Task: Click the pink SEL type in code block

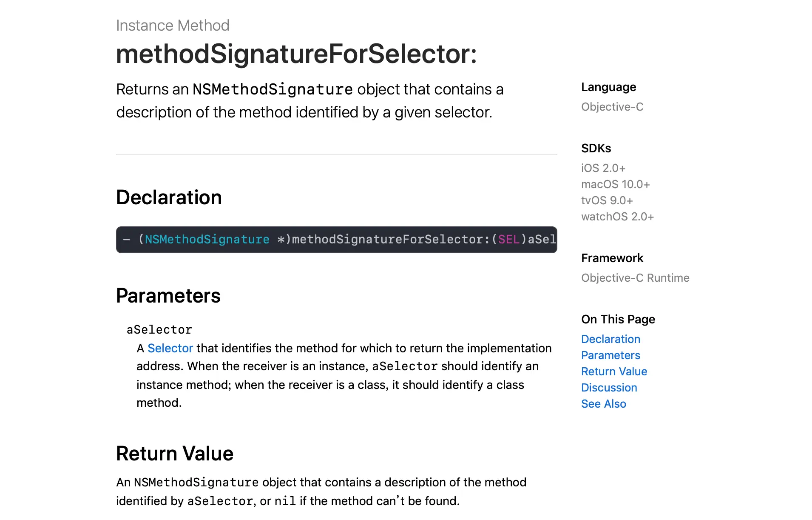Action: (508, 240)
